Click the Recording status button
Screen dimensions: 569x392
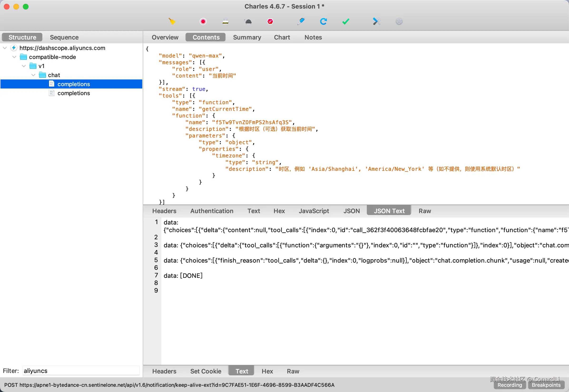pyautogui.click(x=510, y=385)
